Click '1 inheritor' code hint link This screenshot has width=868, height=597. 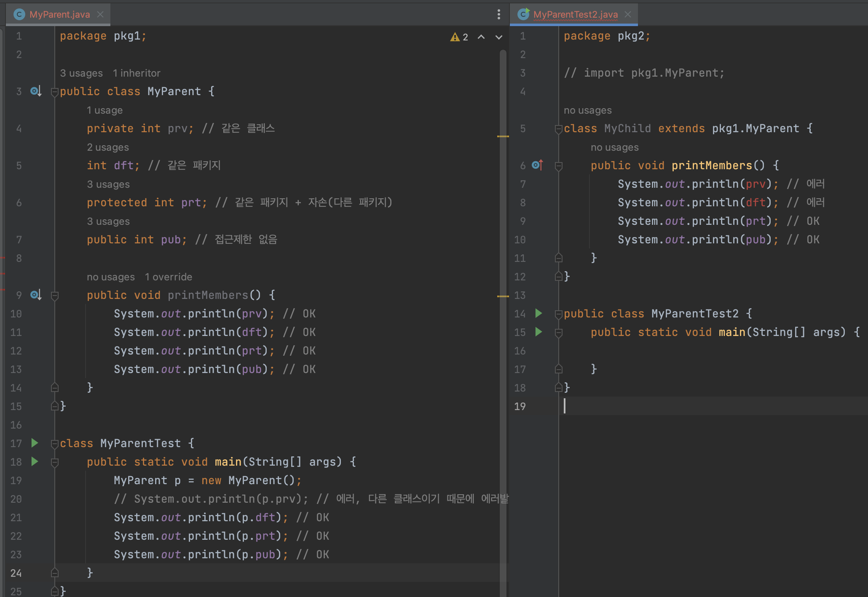pos(137,73)
